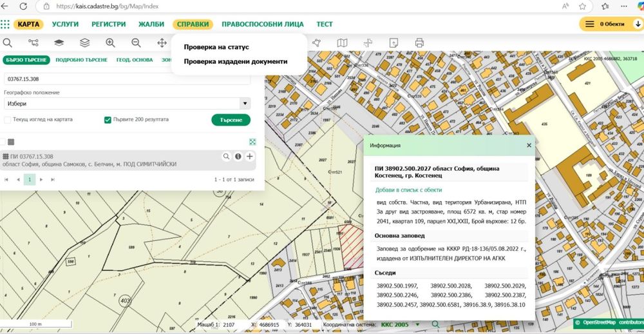
Task: Click the magnifier search tool in toolbar
Action: [8, 43]
